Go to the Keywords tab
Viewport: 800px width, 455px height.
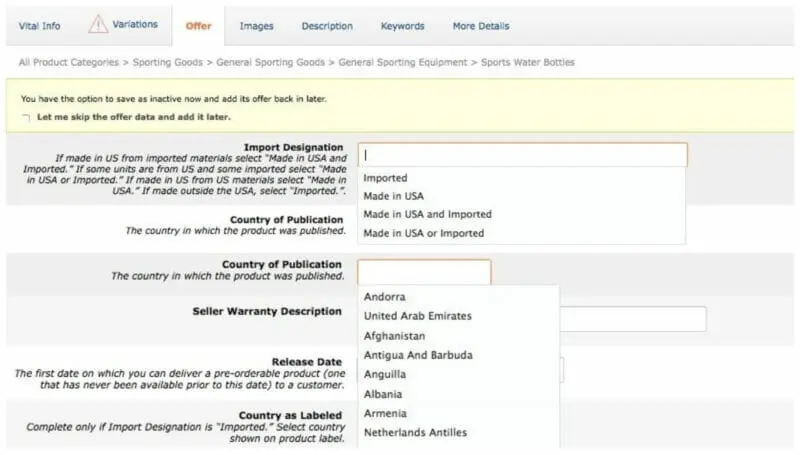click(x=402, y=26)
